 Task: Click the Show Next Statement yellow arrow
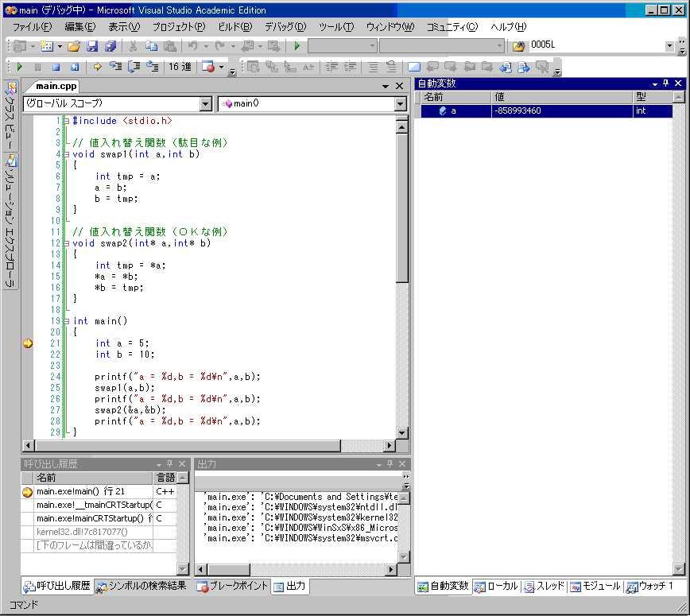97,67
